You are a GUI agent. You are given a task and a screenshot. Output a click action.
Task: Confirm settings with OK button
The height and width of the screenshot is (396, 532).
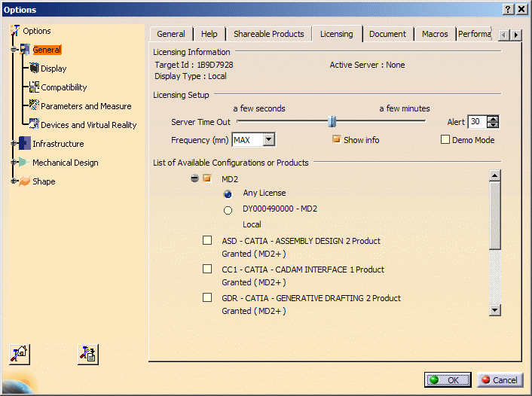pyautogui.click(x=448, y=379)
